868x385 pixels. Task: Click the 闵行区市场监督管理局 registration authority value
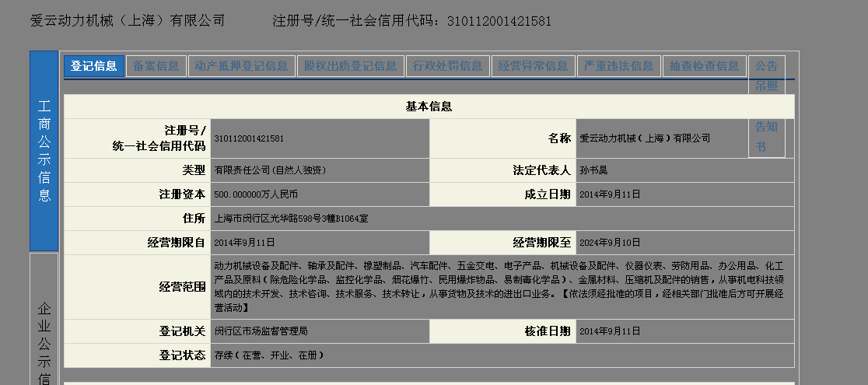coord(261,331)
